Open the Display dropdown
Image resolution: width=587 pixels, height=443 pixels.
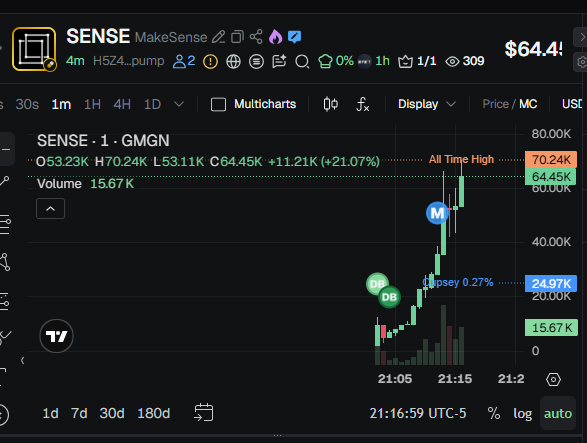point(427,104)
